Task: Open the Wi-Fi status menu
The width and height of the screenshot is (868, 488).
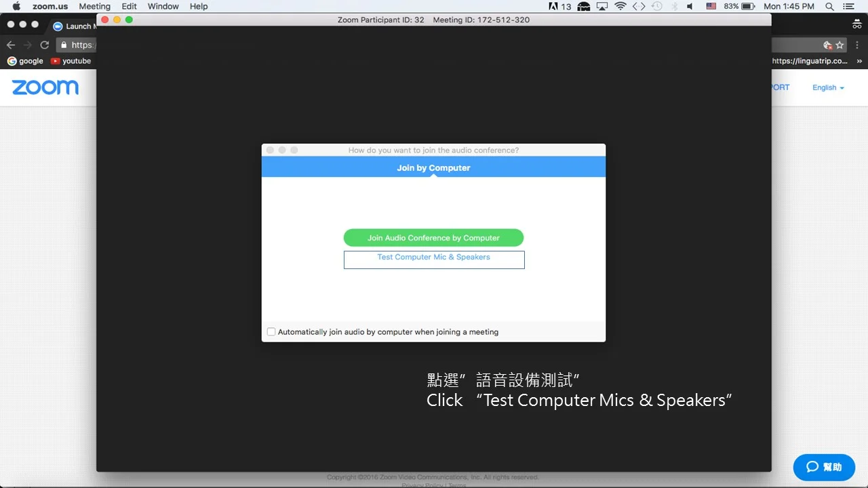Action: (x=620, y=6)
